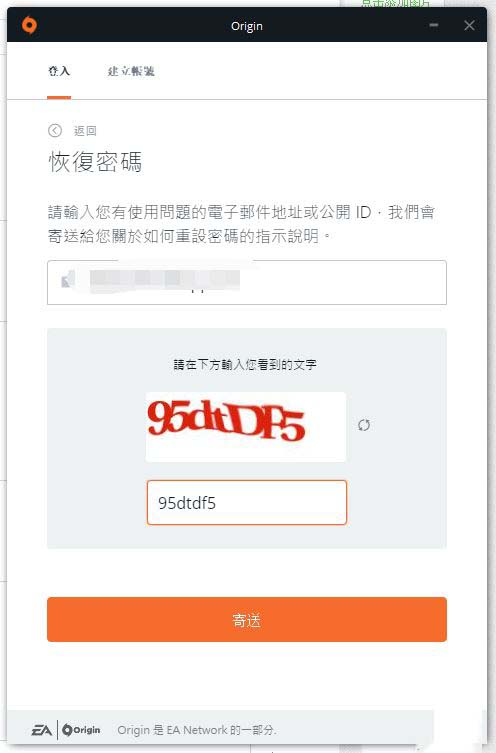Click the Origin logo in the footer

click(x=81, y=730)
